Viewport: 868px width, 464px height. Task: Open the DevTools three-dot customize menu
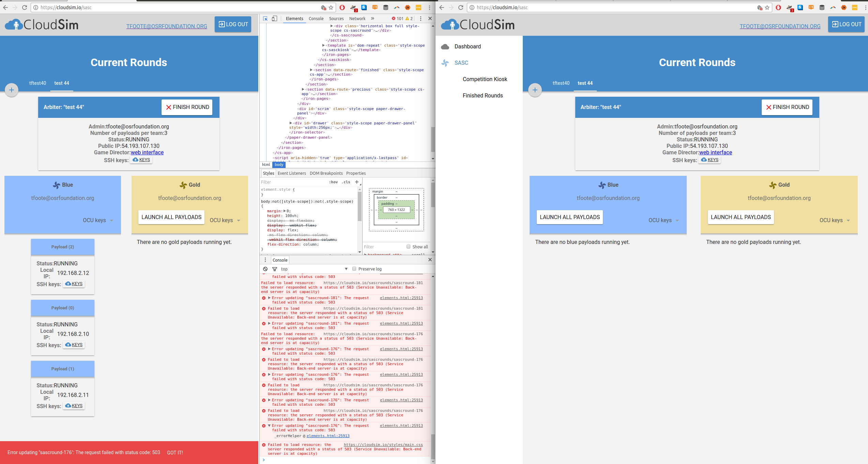[421, 19]
